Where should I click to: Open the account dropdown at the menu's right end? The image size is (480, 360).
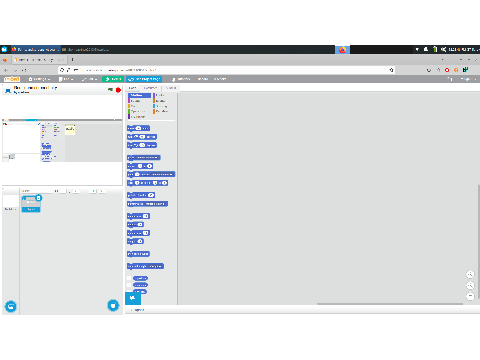click(468, 79)
